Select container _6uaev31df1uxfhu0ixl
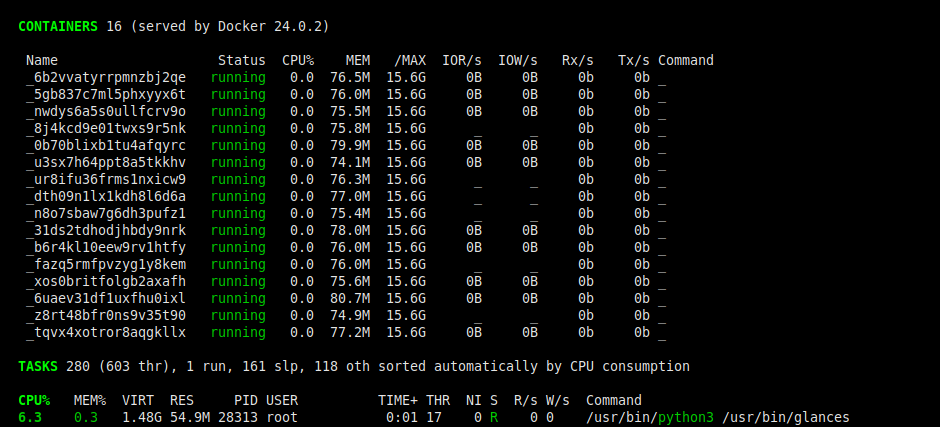The width and height of the screenshot is (940, 427). (x=106, y=299)
